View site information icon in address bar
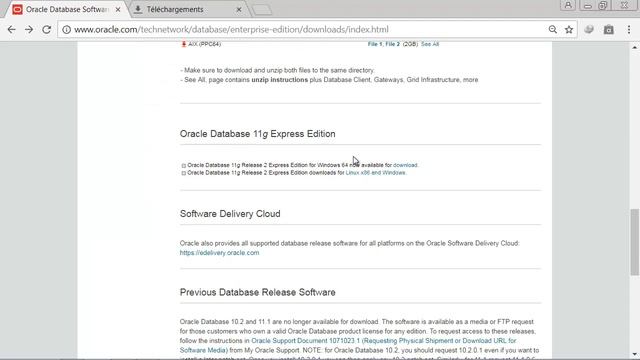The width and height of the screenshot is (640, 360). click(67, 29)
